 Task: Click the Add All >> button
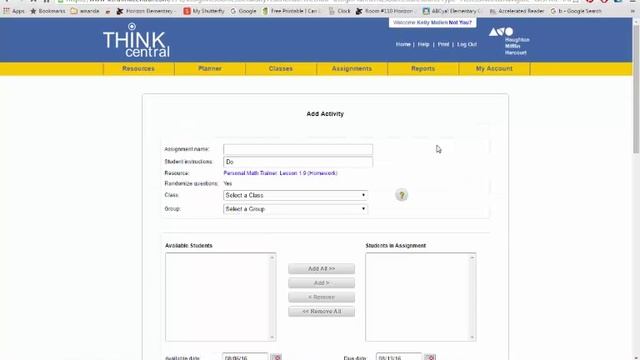pyautogui.click(x=321, y=269)
